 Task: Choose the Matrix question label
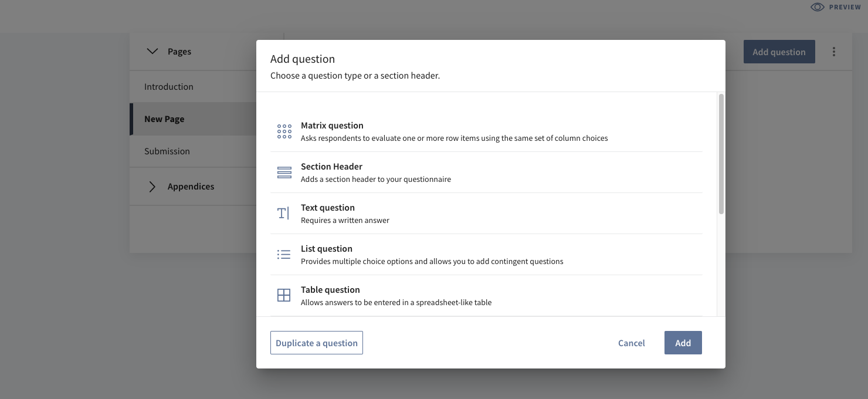(x=332, y=126)
